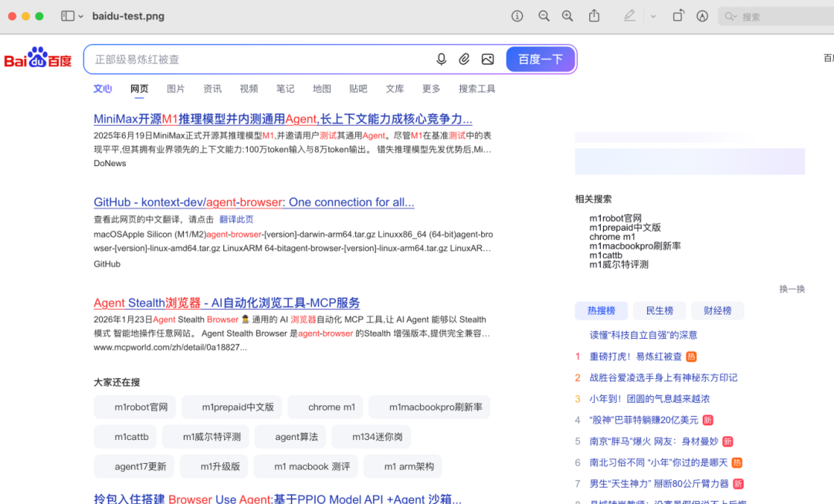
Task: Switch to the 图片 tab
Action: pos(175,89)
